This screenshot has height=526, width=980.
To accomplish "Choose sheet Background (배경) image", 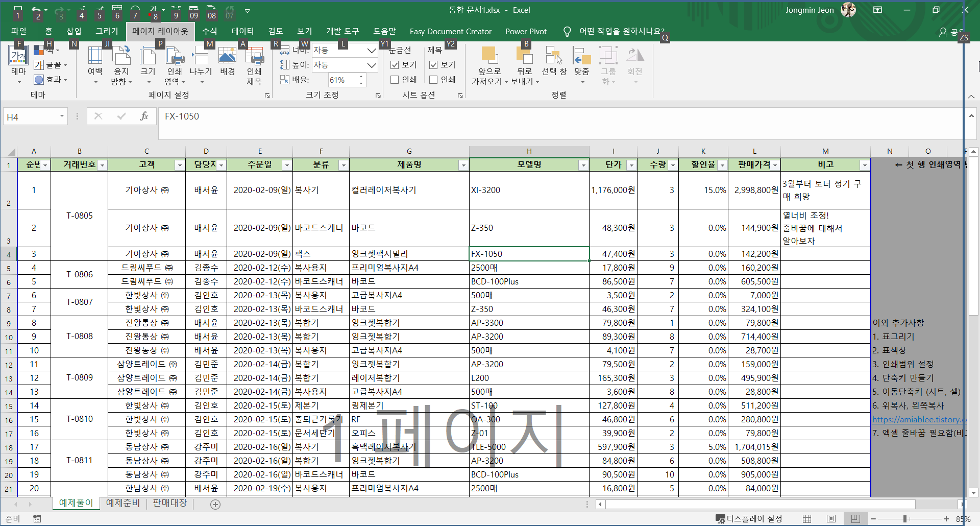I will point(228,61).
